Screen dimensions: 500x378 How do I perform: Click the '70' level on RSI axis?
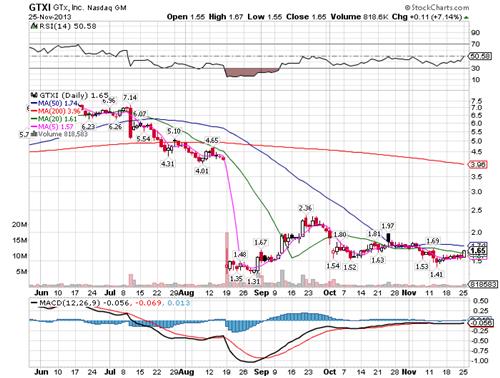pos(475,44)
